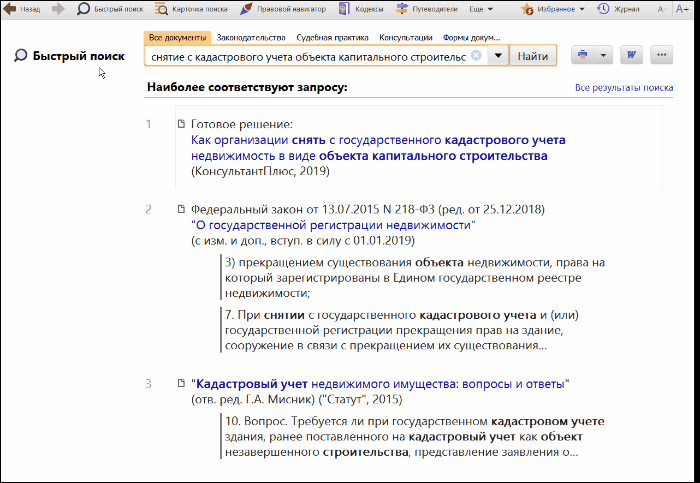Increase font size with A+ button
The height and width of the screenshot is (483, 700).
pyautogui.click(x=682, y=9)
